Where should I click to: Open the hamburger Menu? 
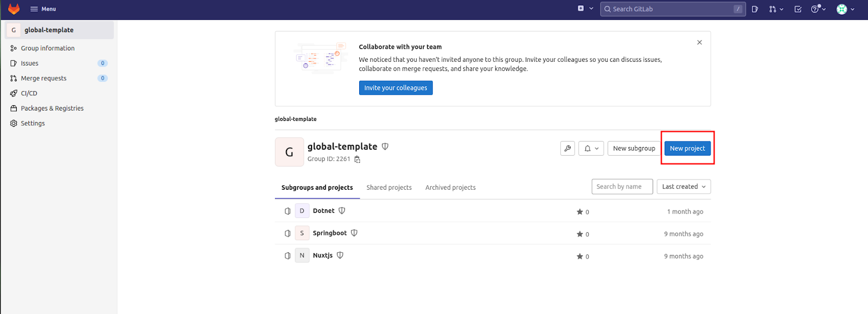43,9
